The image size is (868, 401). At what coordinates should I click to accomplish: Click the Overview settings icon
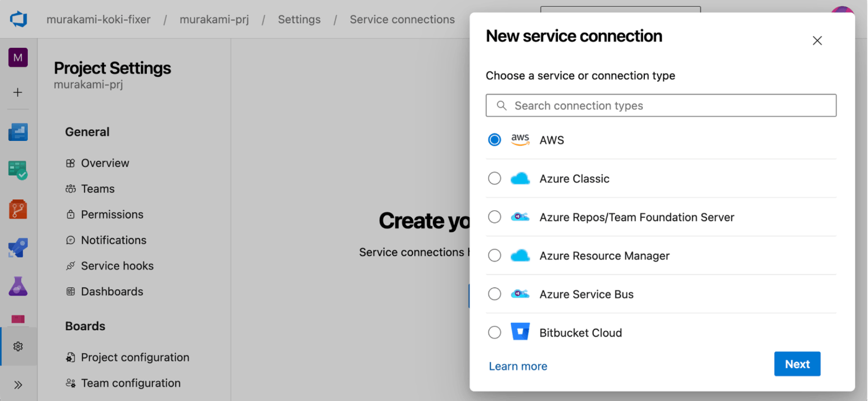tap(70, 163)
